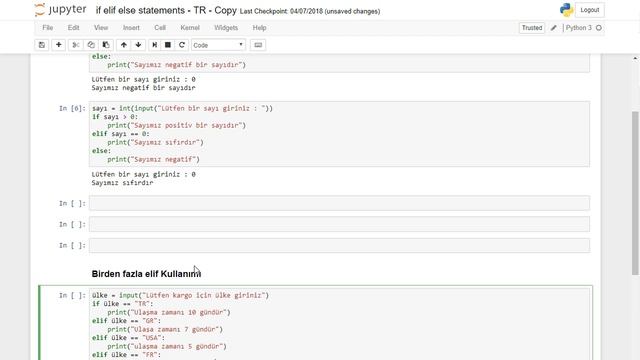Image resolution: width=640 pixels, height=360 pixels.
Task: Click the pencil edit icon near Trusted
Action: (553, 28)
